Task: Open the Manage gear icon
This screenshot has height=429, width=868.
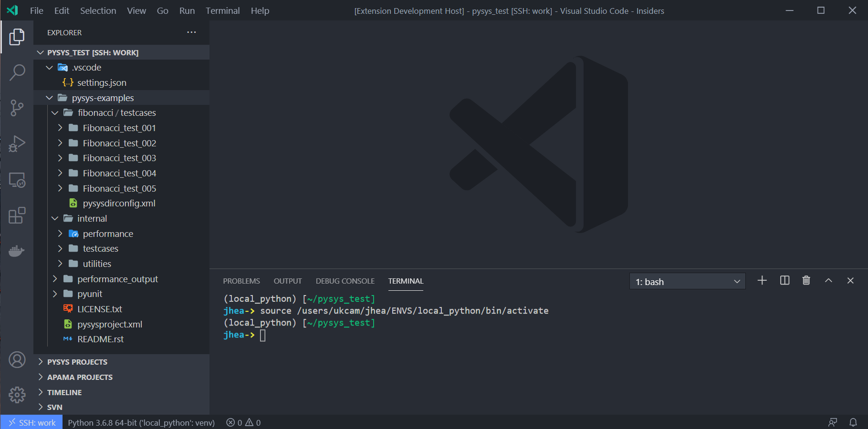Action: (x=17, y=395)
